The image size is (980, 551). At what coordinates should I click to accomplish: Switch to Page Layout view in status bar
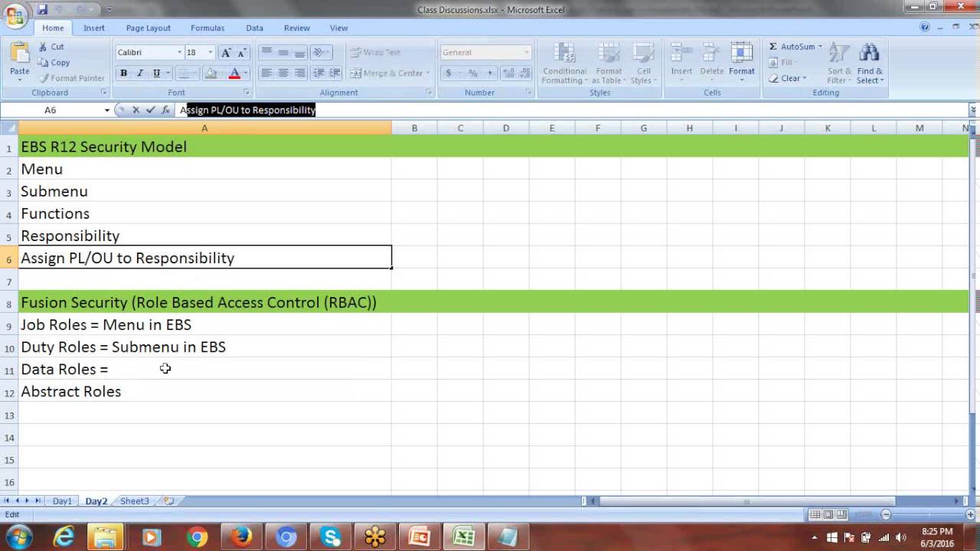[x=828, y=514]
